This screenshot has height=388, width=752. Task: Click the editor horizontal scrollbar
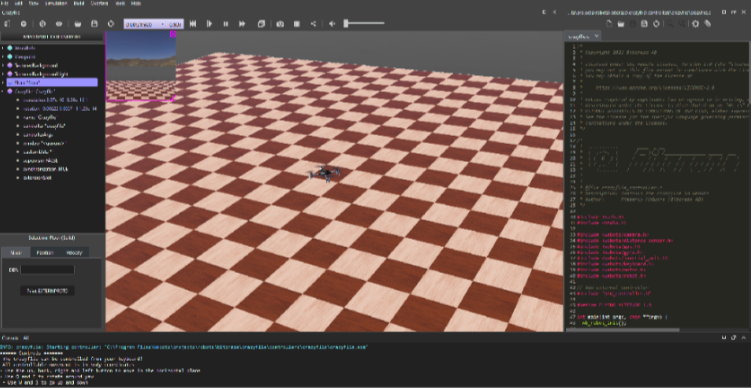[622, 330]
